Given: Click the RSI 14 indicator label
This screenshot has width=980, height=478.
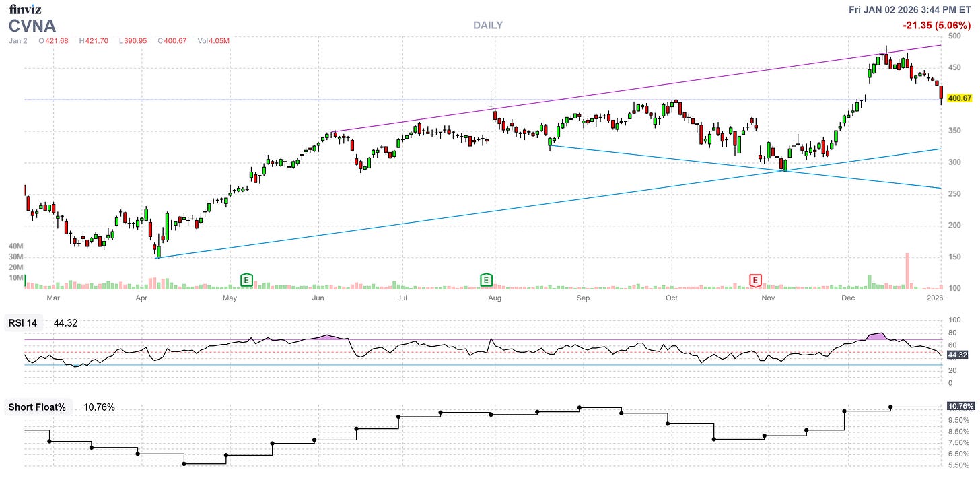Looking at the screenshot, I should [24, 323].
